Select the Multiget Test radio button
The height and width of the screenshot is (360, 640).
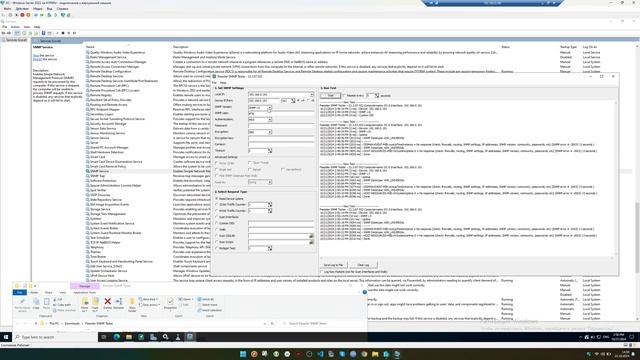click(217, 248)
